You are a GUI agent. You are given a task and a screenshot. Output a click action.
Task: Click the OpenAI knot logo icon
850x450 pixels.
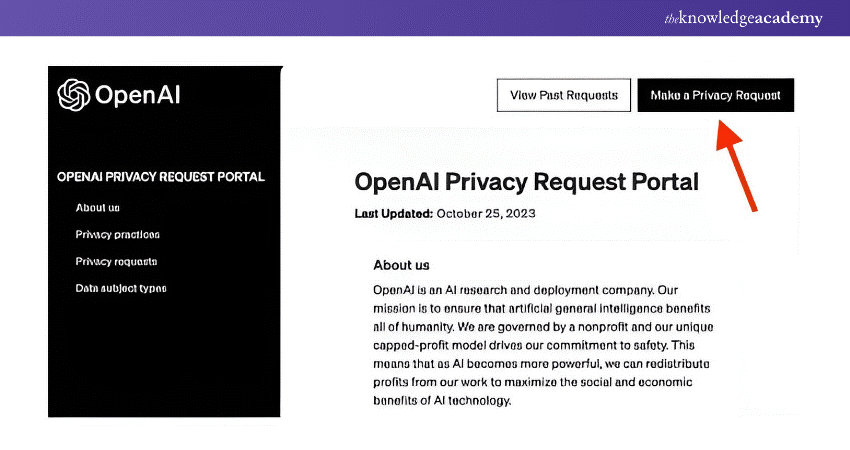(74, 95)
